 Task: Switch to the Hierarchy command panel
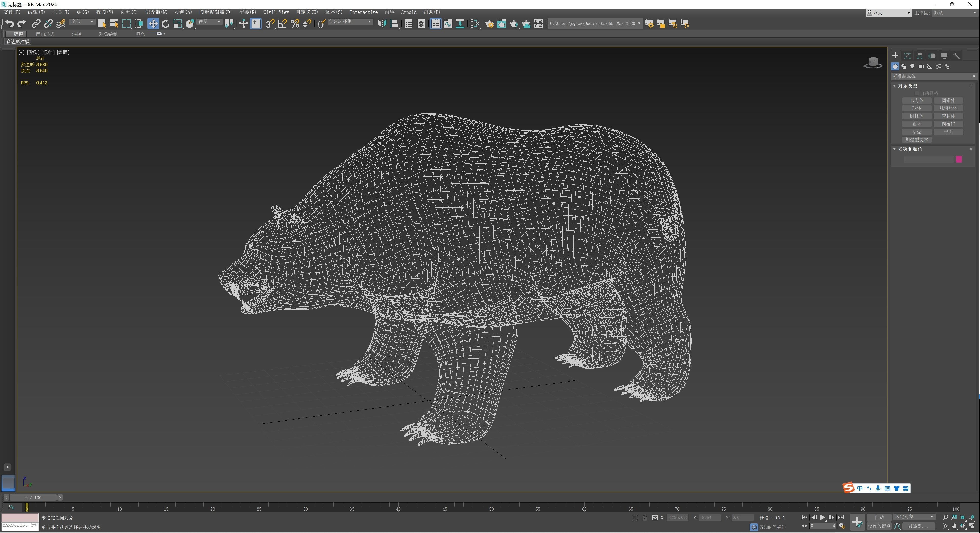(920, 56)
